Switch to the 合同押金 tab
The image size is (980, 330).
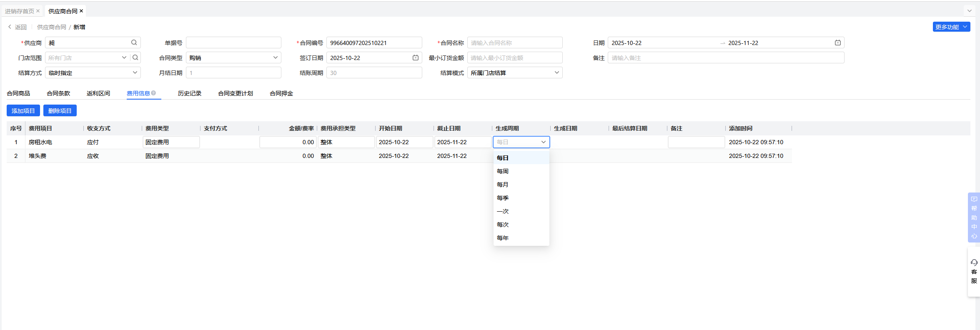(x=281, y=93)
